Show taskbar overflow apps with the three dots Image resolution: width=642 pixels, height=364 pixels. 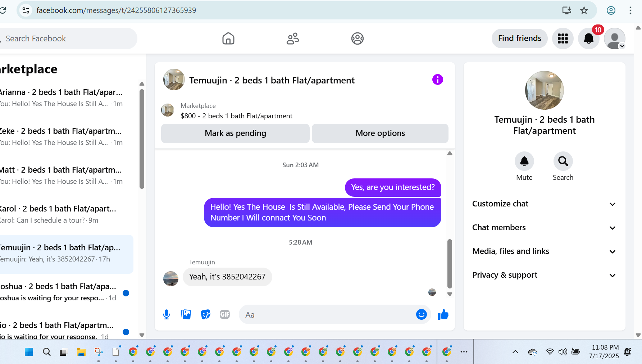click(x=464, y=352)
